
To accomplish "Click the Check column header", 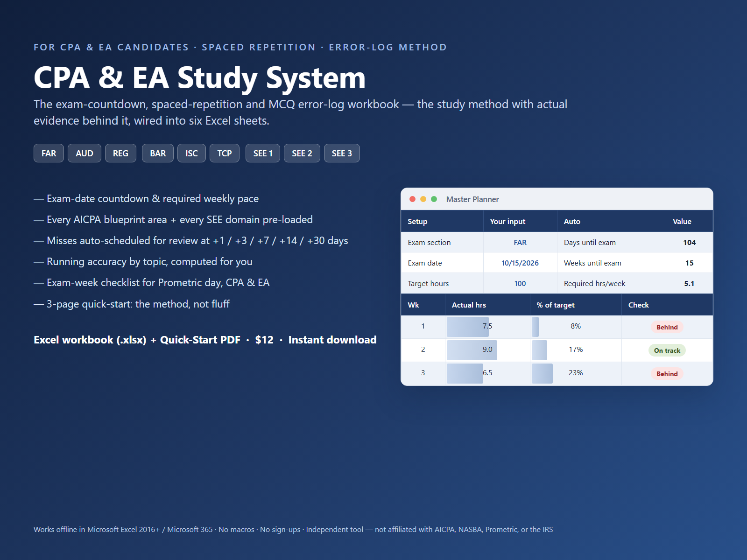I will 667,305.
